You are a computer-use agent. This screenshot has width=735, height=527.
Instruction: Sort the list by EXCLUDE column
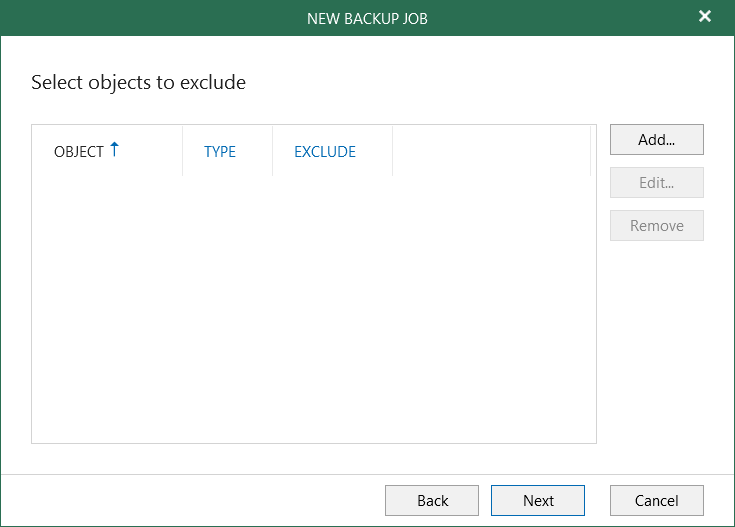click(x=325, y=152)
